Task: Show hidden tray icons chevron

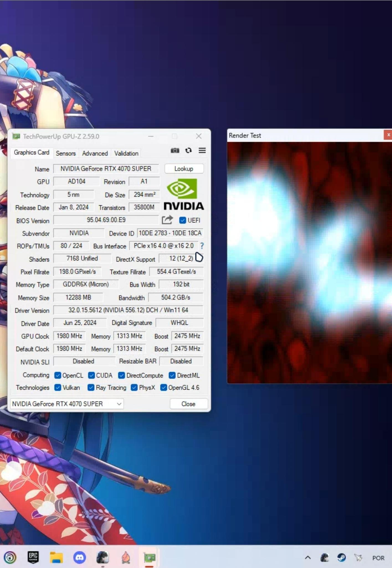Action: coord(308,557)
